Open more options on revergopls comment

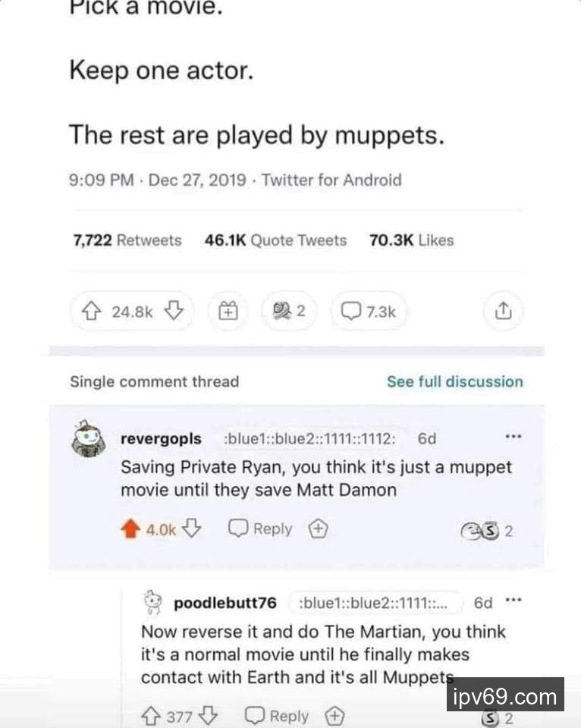click(x=513, y=438)
